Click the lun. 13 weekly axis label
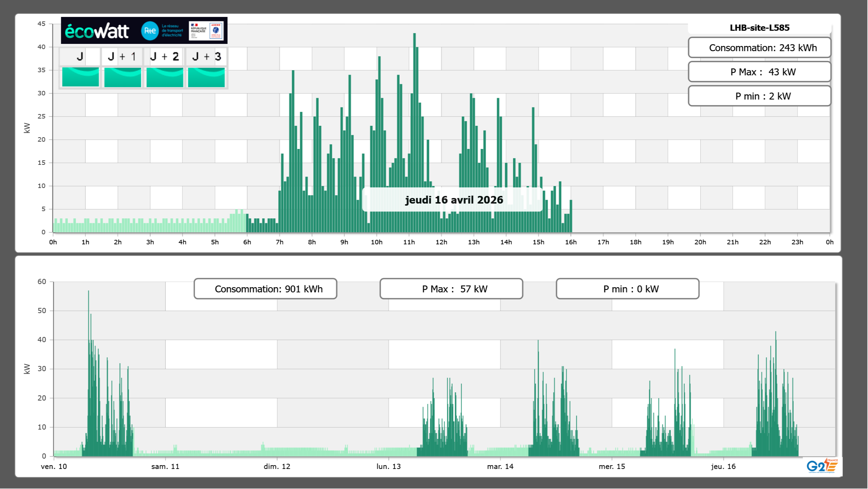The height and width of the screenshot is (489, 868). tap(389, 466)
